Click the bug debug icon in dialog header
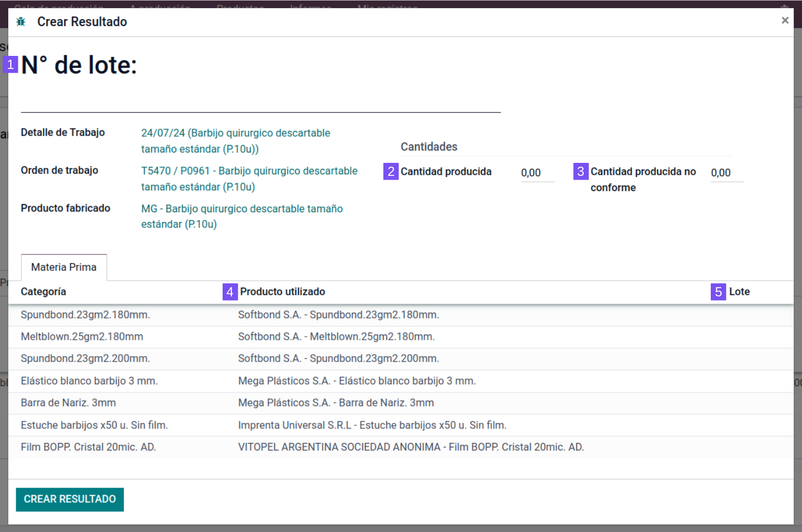 (21, 22)
